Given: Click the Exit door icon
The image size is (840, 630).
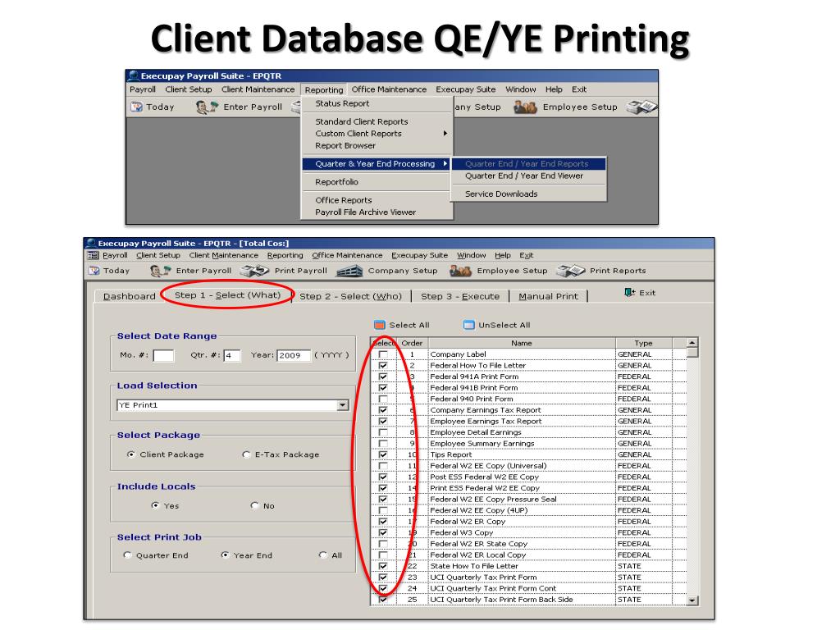Looking at the screenshot, I should tap(629, 293).
